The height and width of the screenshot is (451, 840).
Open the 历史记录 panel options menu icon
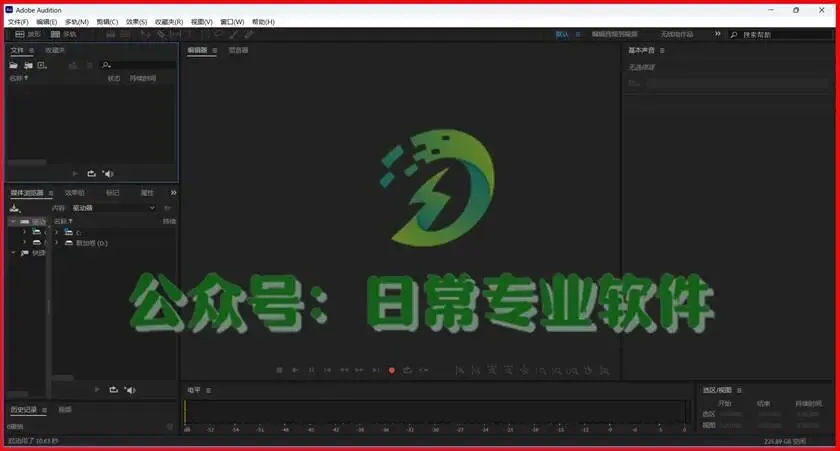[x=44, y=410]
